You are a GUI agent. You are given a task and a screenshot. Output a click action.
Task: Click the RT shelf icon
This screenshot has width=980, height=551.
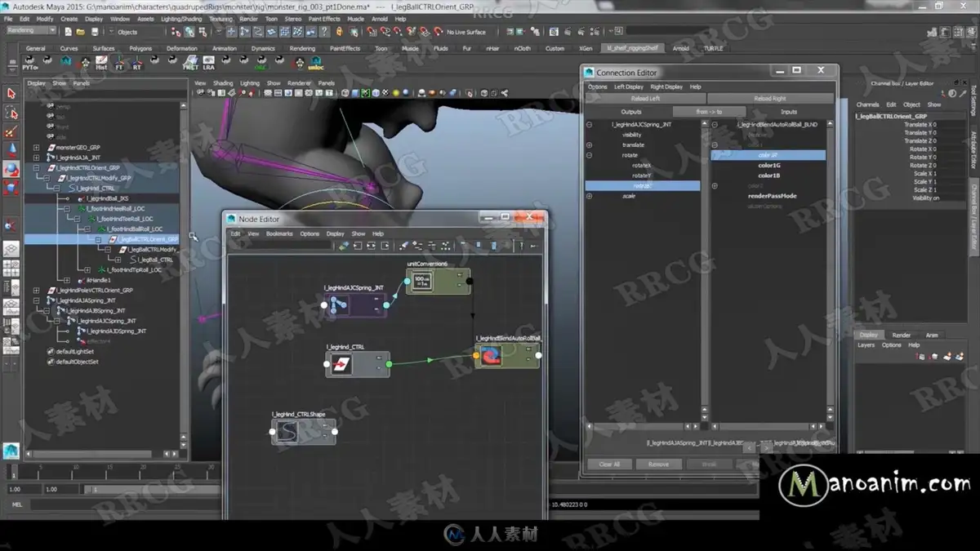137,63
